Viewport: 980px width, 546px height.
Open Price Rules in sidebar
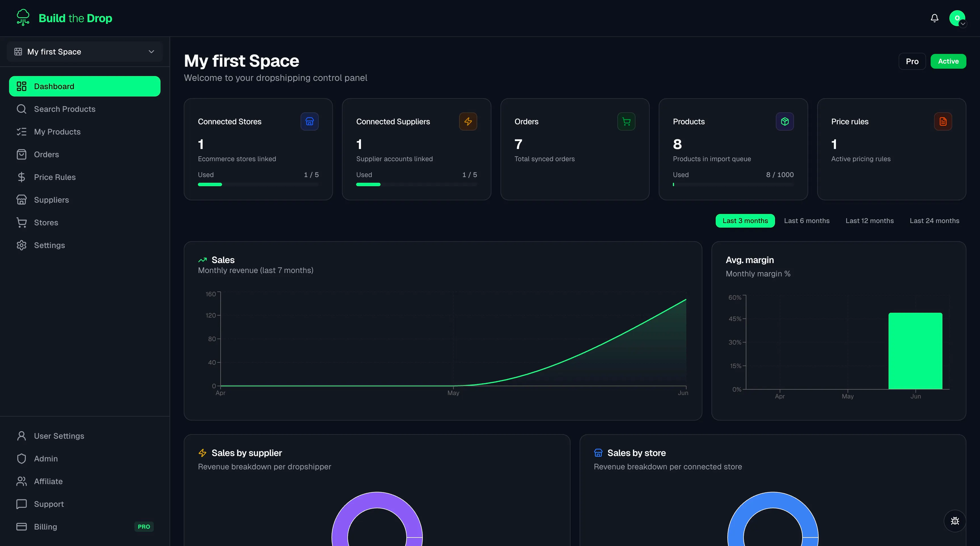85,177
